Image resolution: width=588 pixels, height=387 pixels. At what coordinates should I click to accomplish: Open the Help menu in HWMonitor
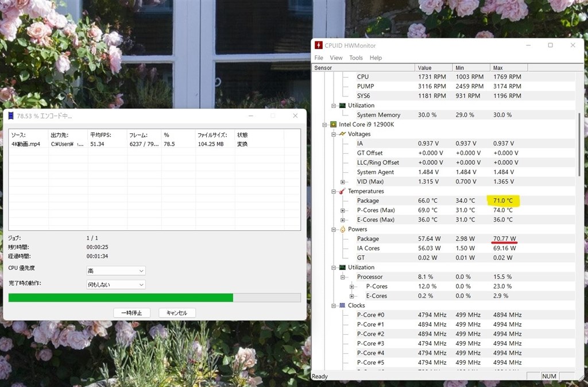point(376,58)
